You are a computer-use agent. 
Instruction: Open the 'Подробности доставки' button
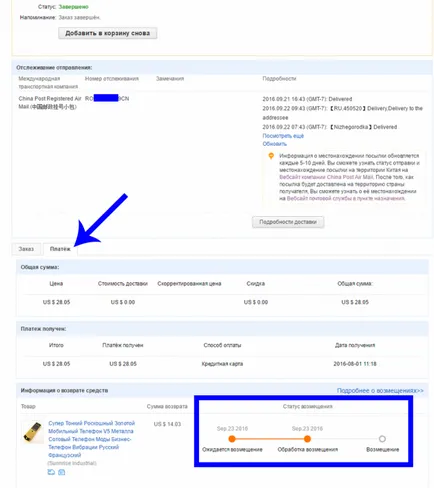coord(288,222)
